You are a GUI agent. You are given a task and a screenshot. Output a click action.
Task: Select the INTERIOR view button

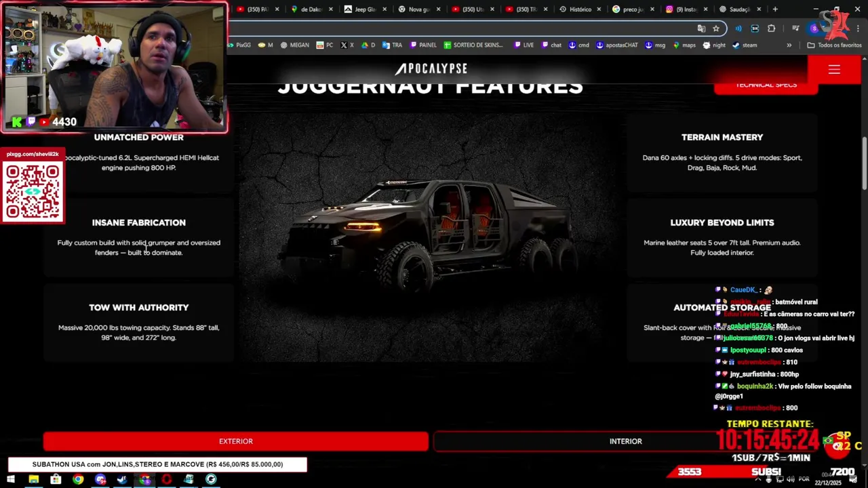[x=625, y=441]
